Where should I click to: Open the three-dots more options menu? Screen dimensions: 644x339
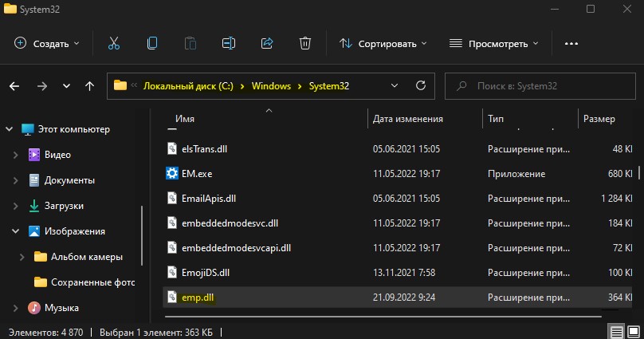[571, 43]
